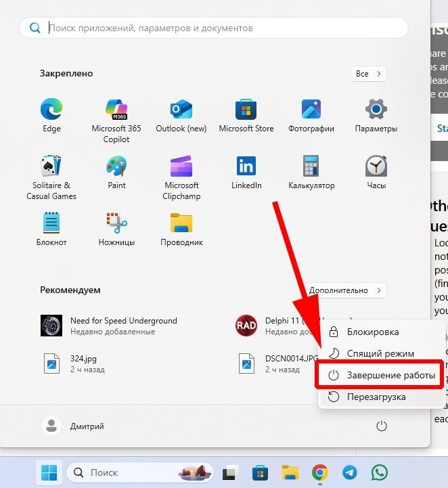448x488 pixels.
Task: Open Telegram from the taskbar
Action: click(350, 472)
